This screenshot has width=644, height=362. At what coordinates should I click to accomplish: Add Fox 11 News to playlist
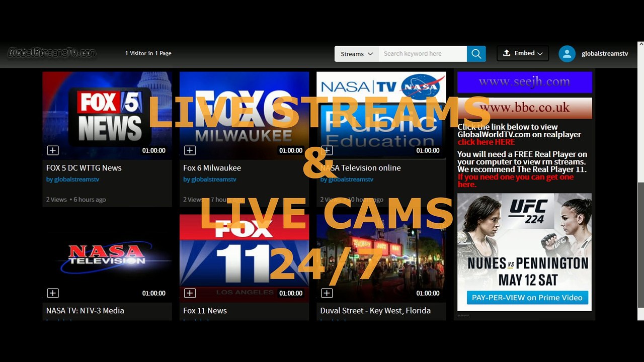pos(190,293)
